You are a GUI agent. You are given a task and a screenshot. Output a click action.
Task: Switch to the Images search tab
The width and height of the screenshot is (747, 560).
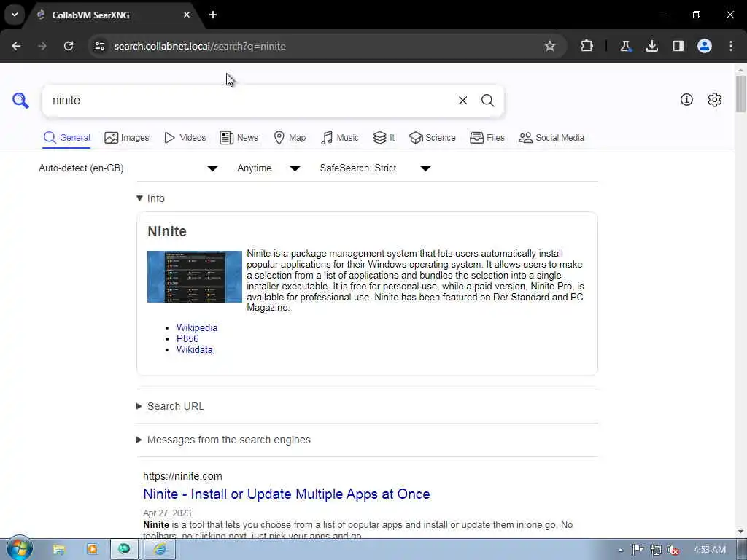click(127, 138)
